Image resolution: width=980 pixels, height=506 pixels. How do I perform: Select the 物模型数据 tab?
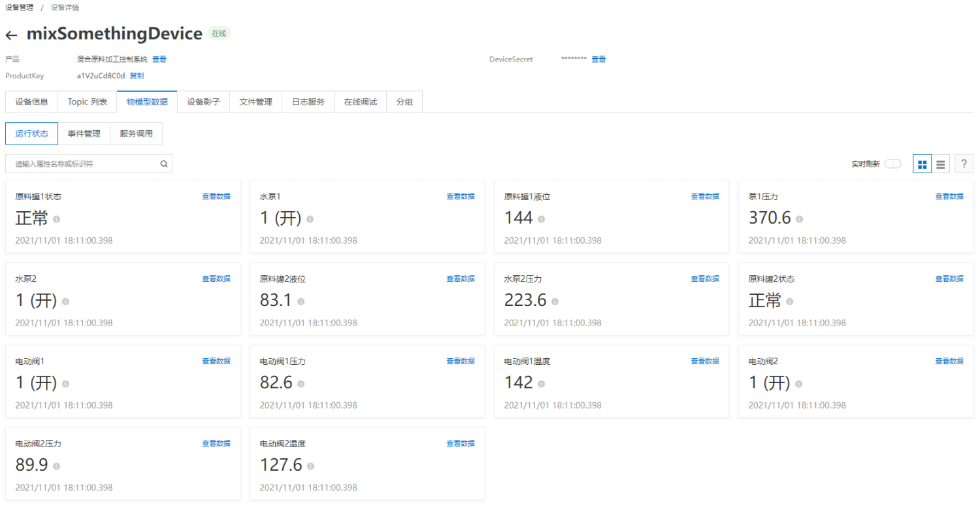coord(147,102)
